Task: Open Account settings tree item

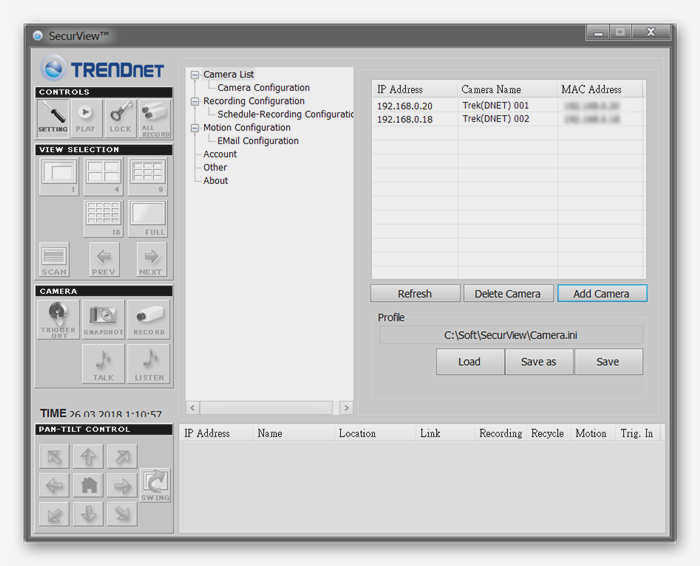Action: coord(220,154)
